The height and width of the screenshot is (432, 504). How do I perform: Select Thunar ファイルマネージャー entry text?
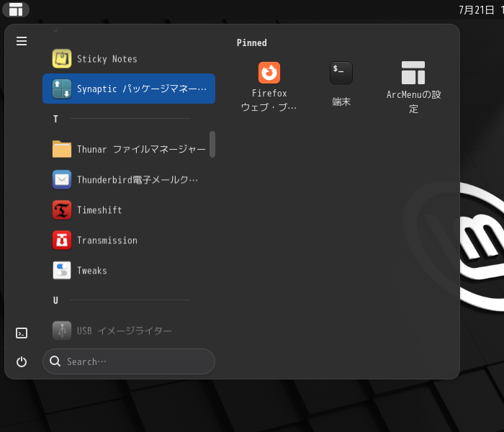tap(141, 149)
